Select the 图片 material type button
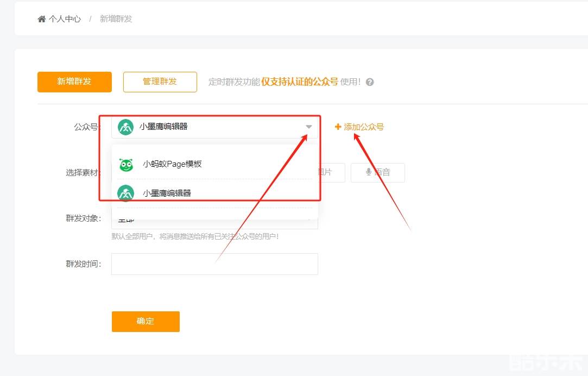588x376 pixels. (324, 172)
